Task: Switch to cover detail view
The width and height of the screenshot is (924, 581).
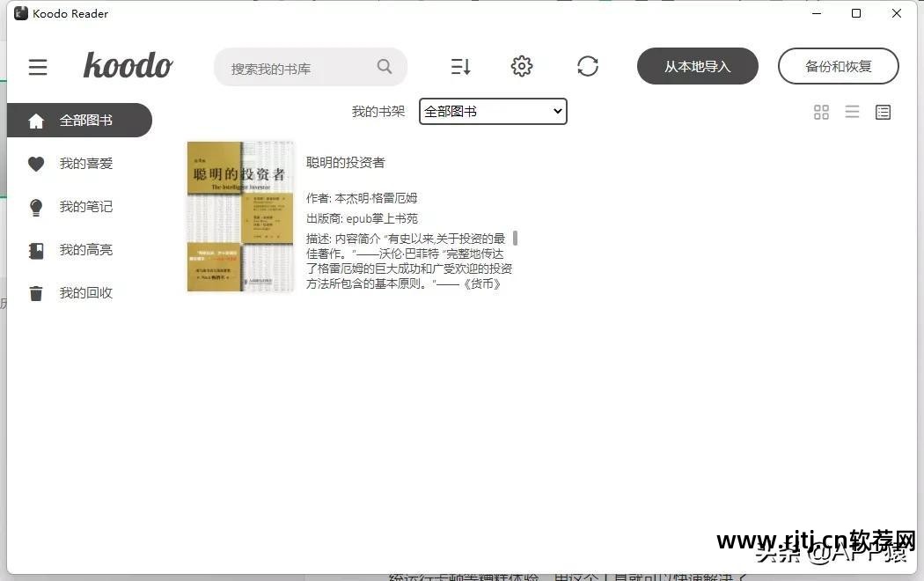Action: click(883, 112)
